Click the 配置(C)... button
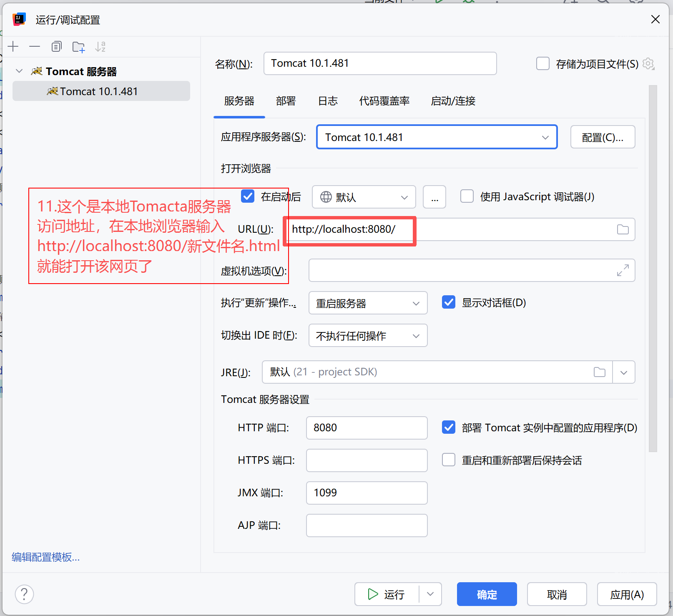673x616 pixels. [603, 137]
